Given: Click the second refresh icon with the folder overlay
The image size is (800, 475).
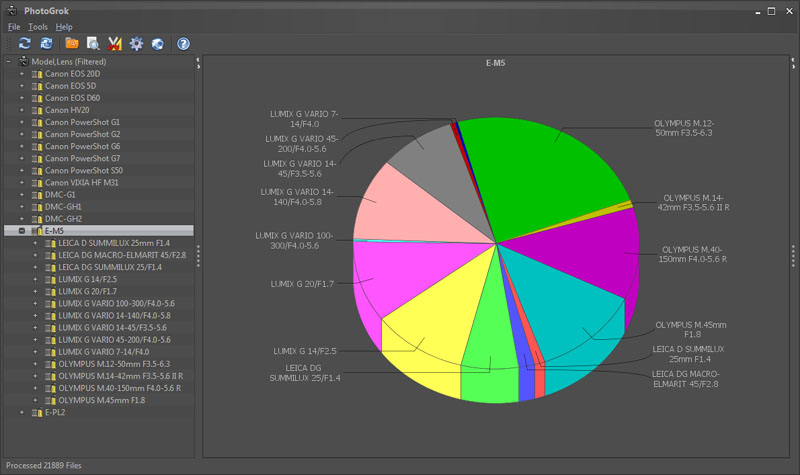Looking at the screenshot, I should [47, 44].
